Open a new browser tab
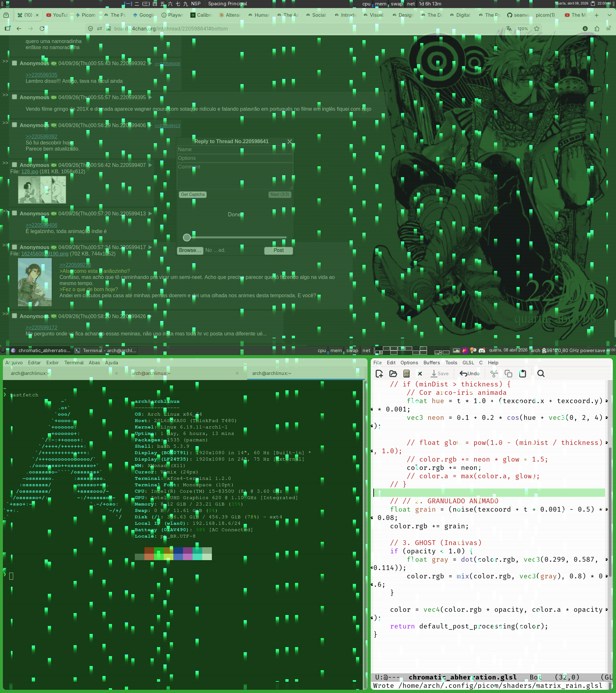Viewport: 616px width, 693px height. pyautogui.click(x=597, y=15)
